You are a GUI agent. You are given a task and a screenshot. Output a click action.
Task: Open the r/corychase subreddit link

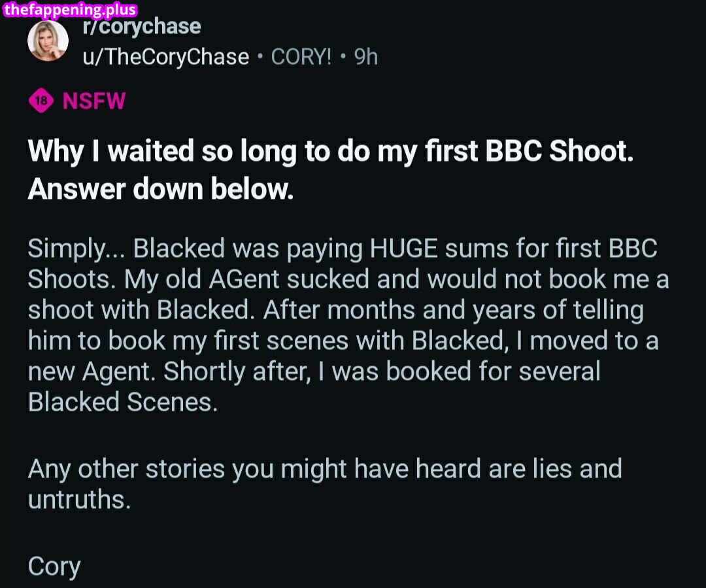click(x=141, y=27)
